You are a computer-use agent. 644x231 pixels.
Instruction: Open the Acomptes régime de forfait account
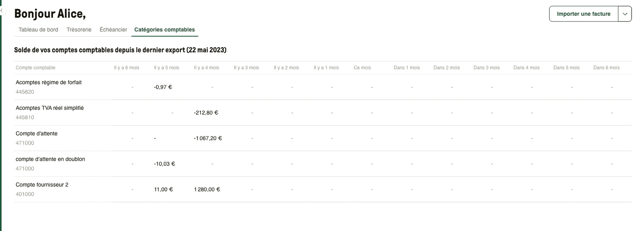pyautogui.click(x=49, y=82)
